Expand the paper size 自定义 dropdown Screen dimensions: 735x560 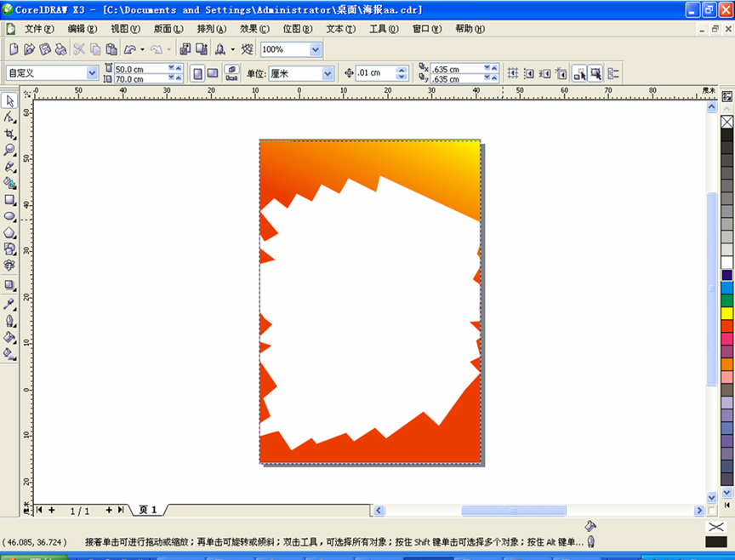point(91,74)
